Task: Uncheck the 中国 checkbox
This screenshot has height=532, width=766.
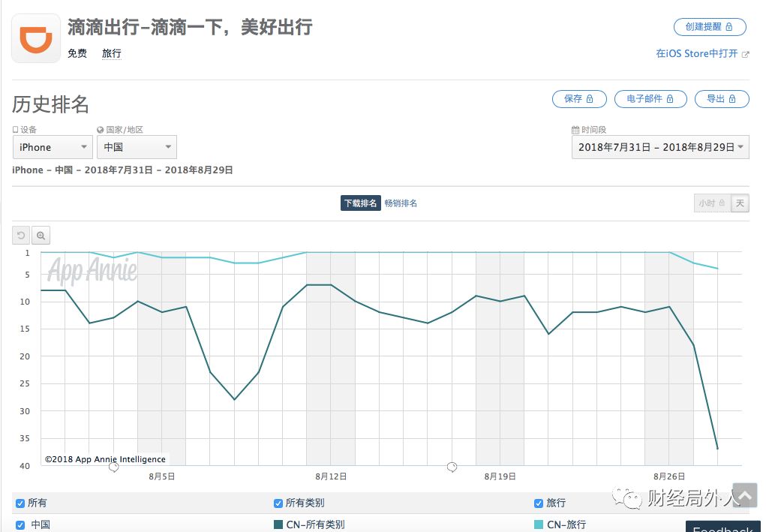Action: pos(20,525)
